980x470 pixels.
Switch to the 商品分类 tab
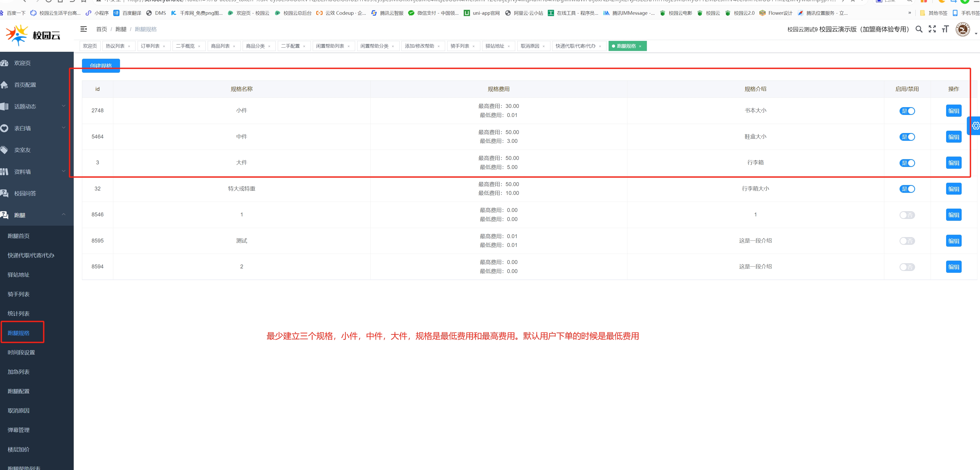click(x=259, y=46)
